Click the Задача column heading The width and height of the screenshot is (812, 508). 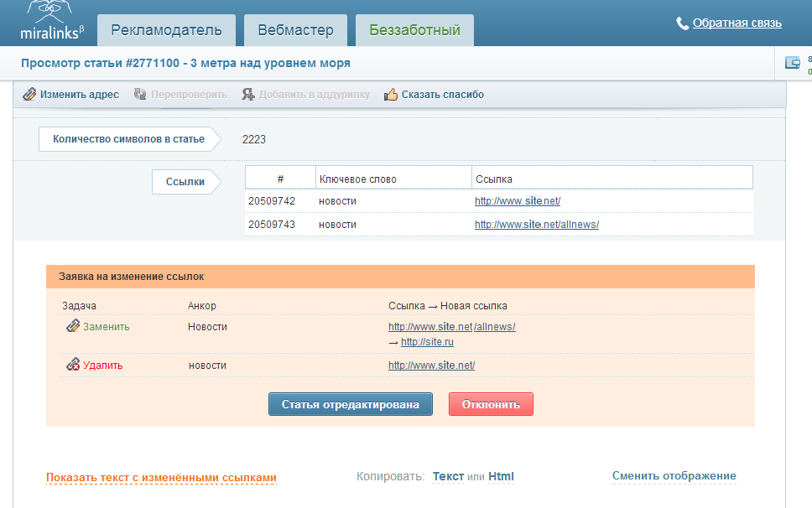tap(79, 306)
